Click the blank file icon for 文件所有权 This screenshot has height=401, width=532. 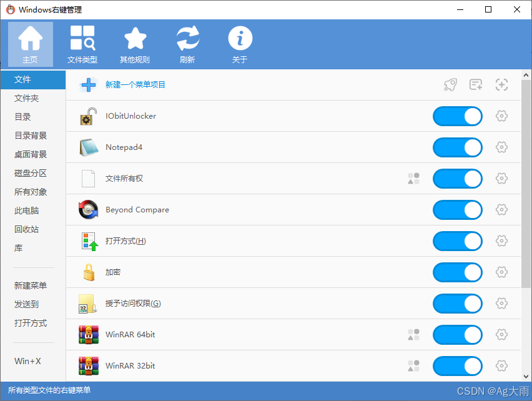[x=88, y=179]
